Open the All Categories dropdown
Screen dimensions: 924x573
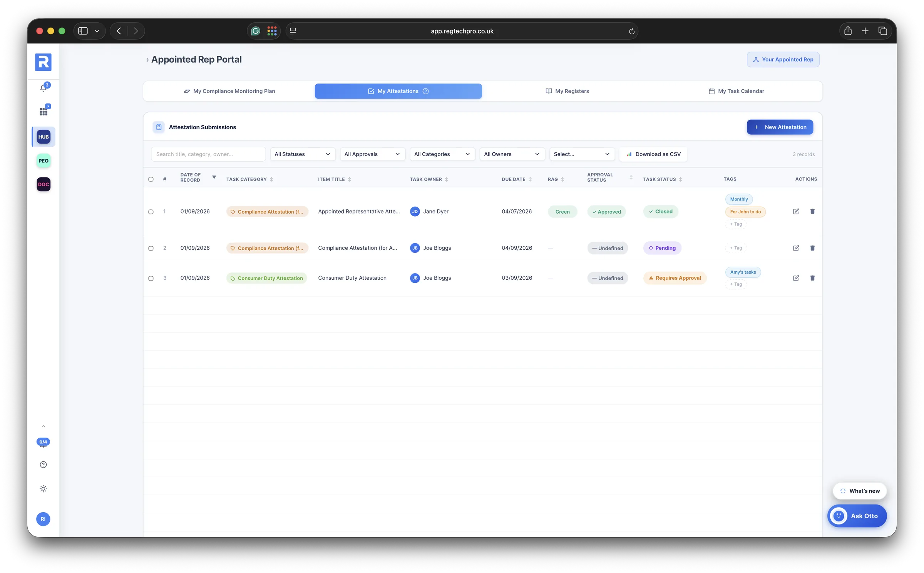click(442, 154)
